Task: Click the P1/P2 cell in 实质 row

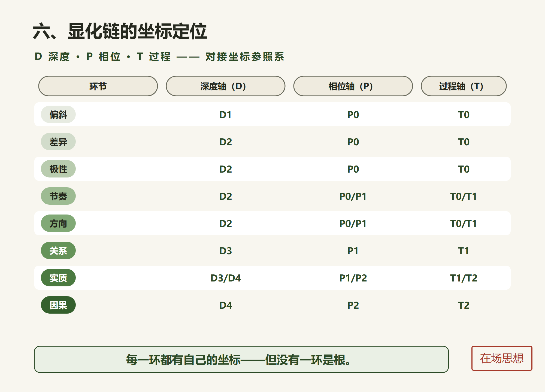Action: pos(353,278)
